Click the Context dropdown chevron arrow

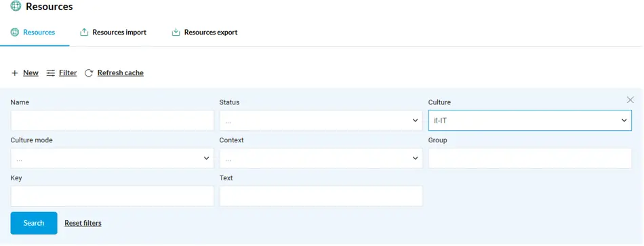tap(416, 158)
